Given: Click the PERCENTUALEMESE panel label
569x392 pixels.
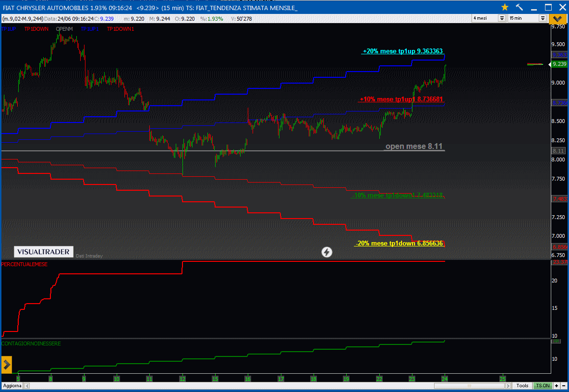Looking at the screenshot, I should point(24,264).
